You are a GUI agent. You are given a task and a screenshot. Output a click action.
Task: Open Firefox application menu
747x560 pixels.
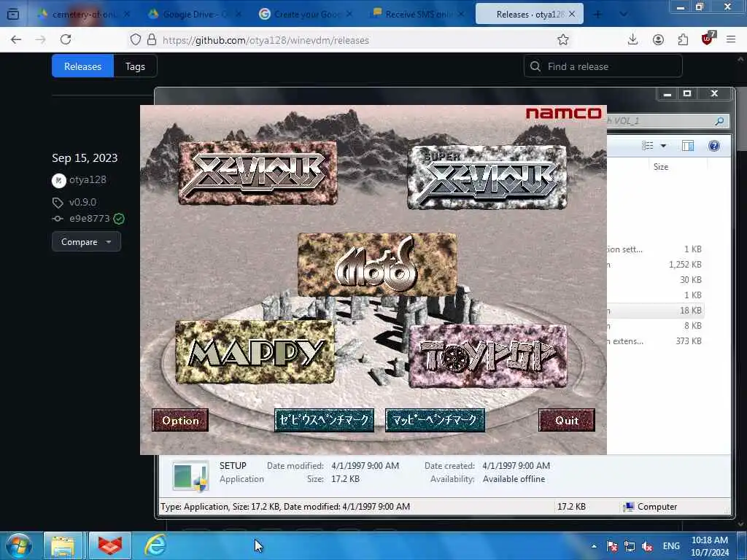coord(731,39)
